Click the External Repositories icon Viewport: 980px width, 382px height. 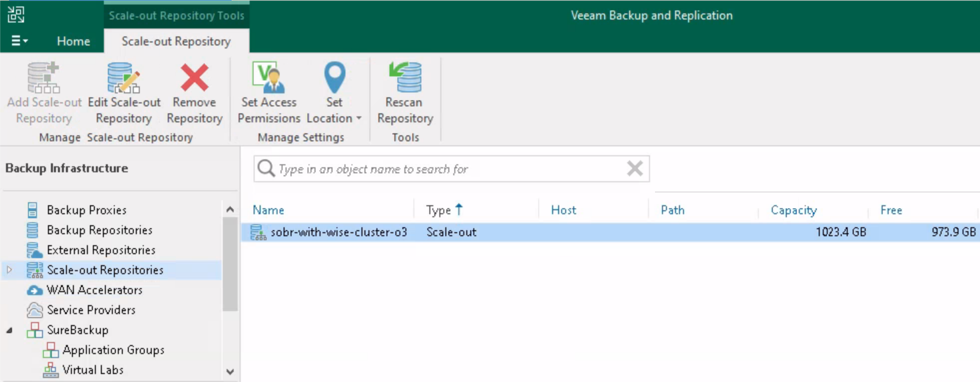pos(34,250)
